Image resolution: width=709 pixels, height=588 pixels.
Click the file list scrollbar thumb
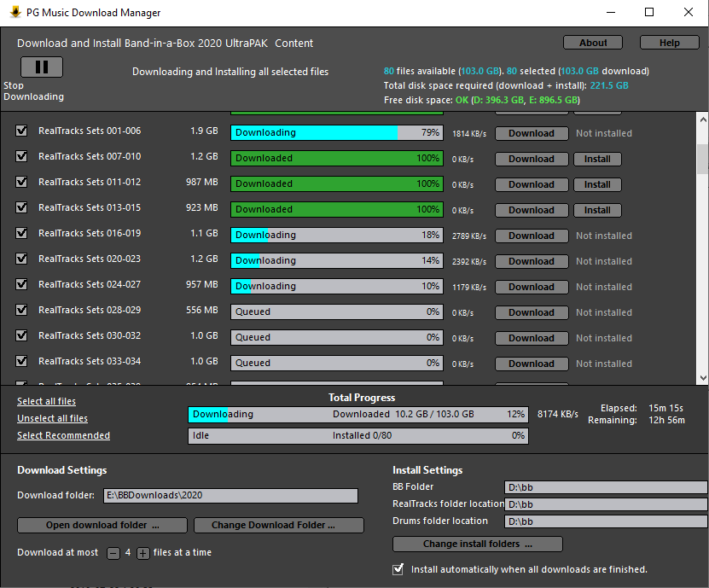click(703, 159)
